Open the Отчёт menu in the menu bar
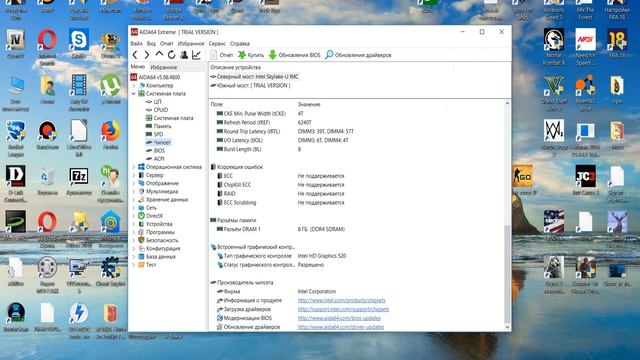The width and height of the screenshot is (640, 360). [x=167, y=43]
